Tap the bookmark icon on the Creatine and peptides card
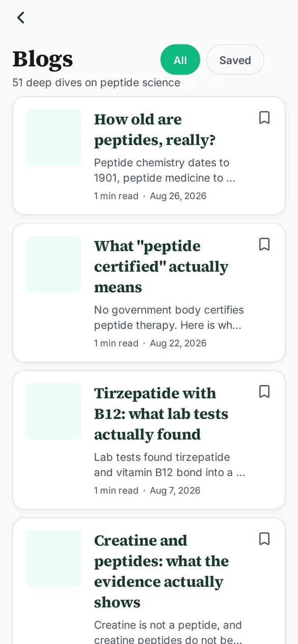298x644 pixels. [264, 539]
